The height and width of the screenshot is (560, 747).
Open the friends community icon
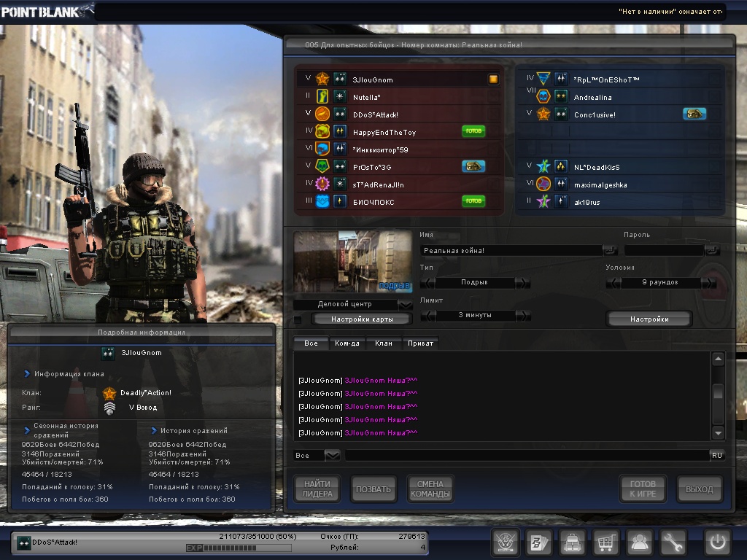tap(640, 542)
